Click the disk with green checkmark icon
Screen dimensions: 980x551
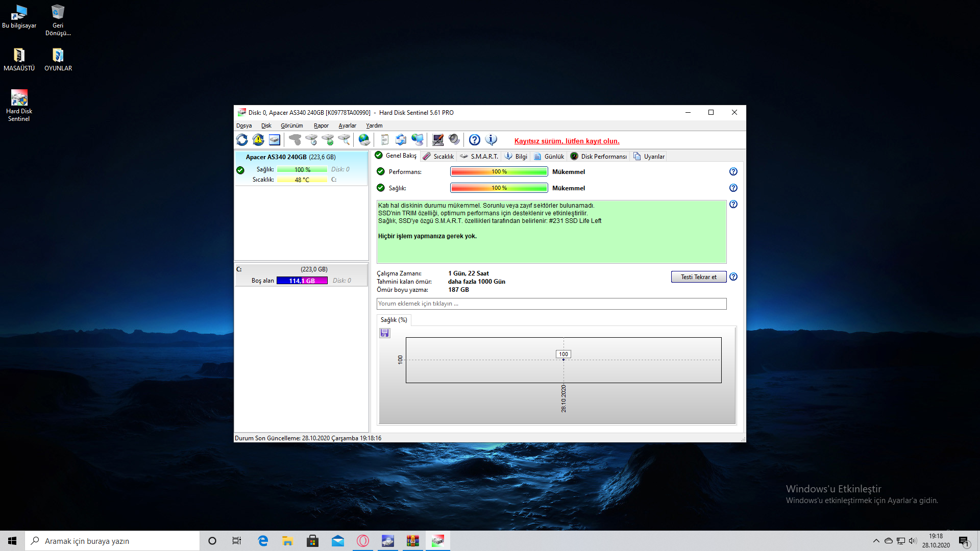[x=328, y=140]
